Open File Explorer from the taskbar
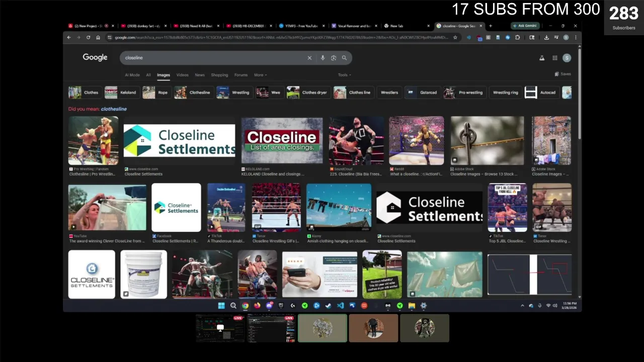This screenshot has height=362, width=644. coord(412,305)
